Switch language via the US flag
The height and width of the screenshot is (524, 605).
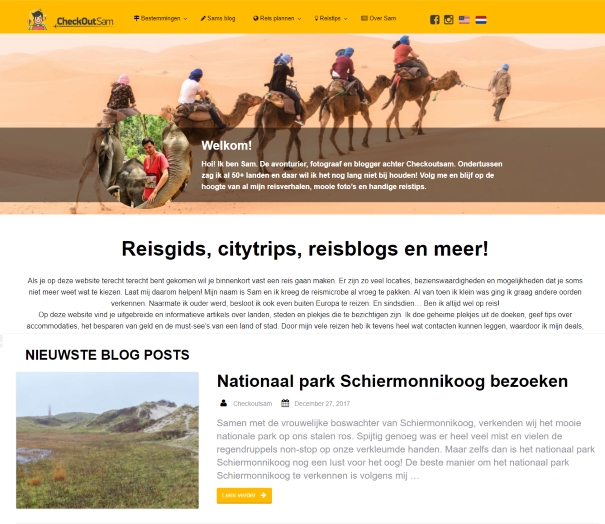pos(464,20)
